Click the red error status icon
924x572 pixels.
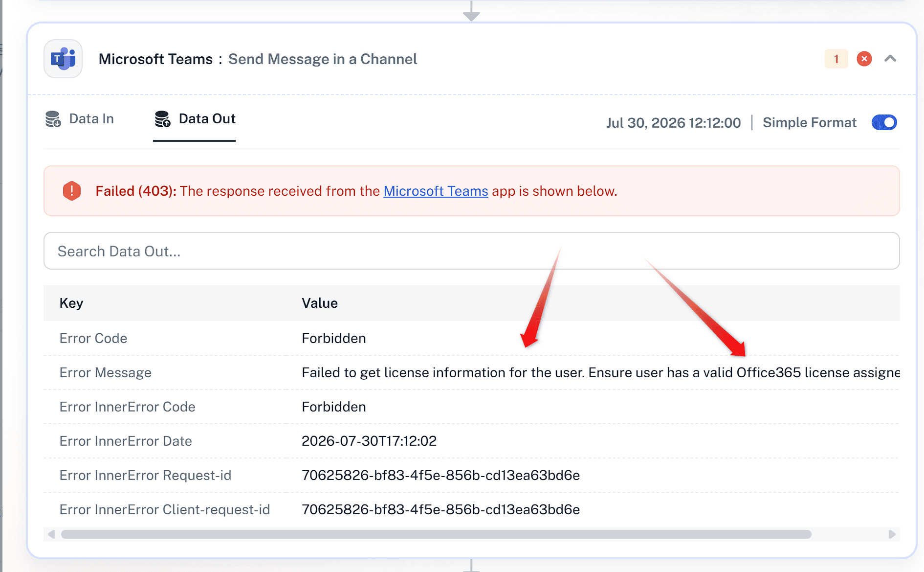pyautogui.click(x=864, y=59)
